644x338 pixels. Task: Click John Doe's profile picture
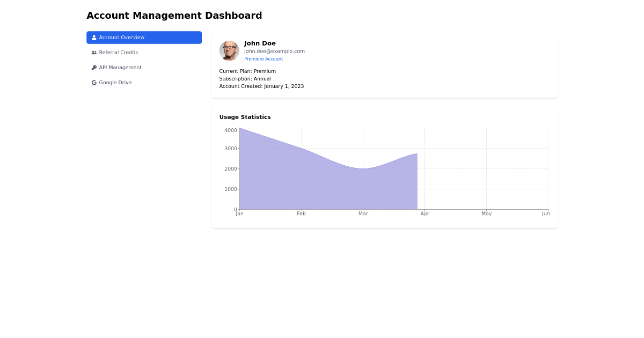pyautogui.click(x=229, y=50)
